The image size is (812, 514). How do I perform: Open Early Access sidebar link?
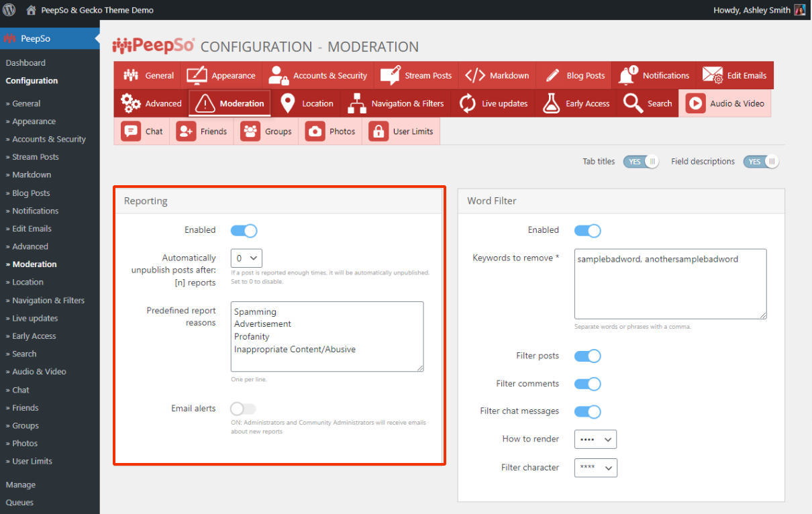click(x=34, y=336)
